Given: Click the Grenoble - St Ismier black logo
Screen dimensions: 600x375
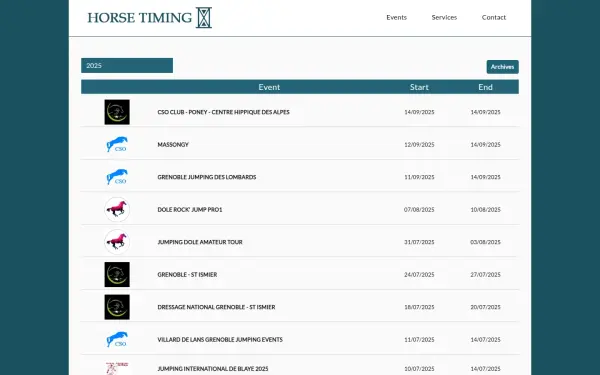Looking at the screenshot, I should pyautogui.click(x=117, y=274).
